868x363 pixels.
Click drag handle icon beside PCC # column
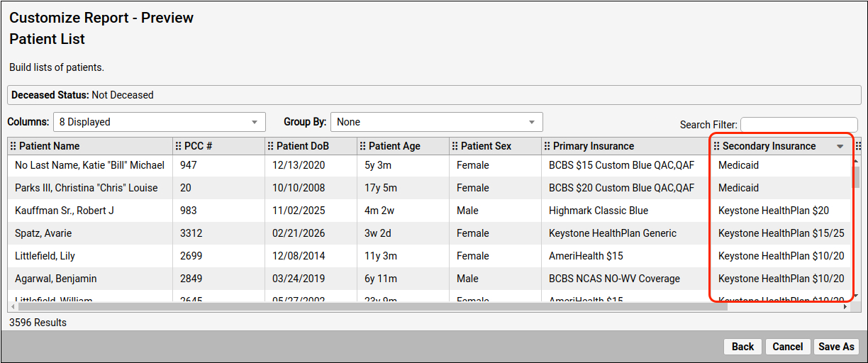click(179, 146)
